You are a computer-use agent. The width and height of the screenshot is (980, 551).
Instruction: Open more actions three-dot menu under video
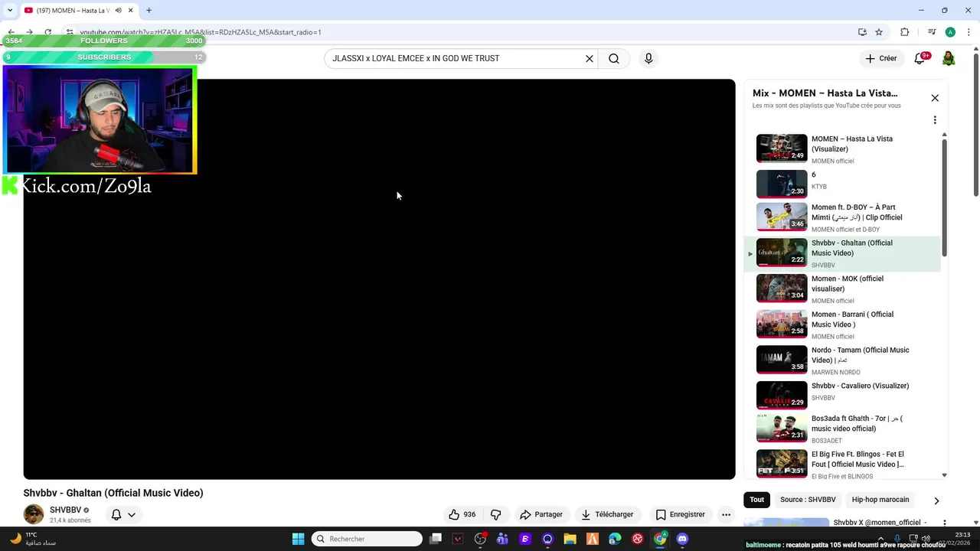(726, 514)
